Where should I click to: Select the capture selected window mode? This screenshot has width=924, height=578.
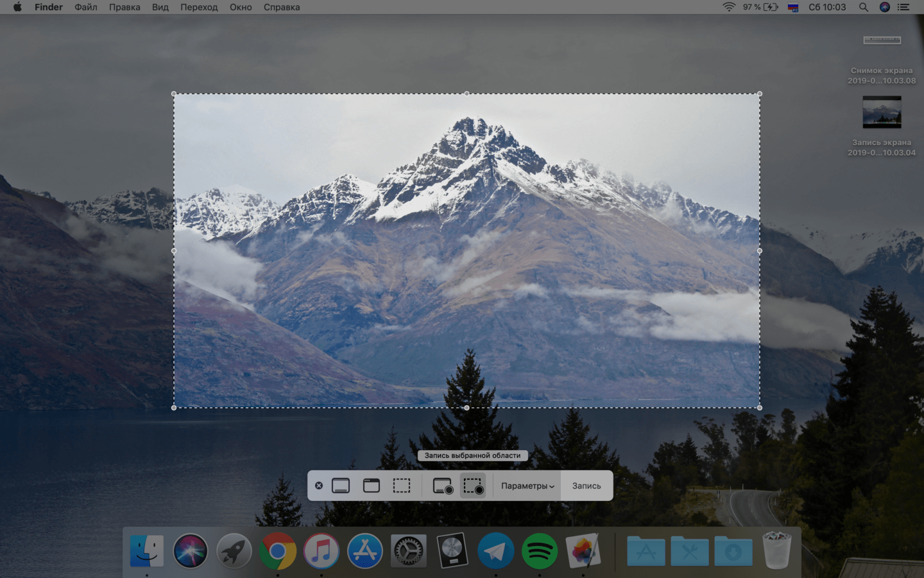[372, 486]
